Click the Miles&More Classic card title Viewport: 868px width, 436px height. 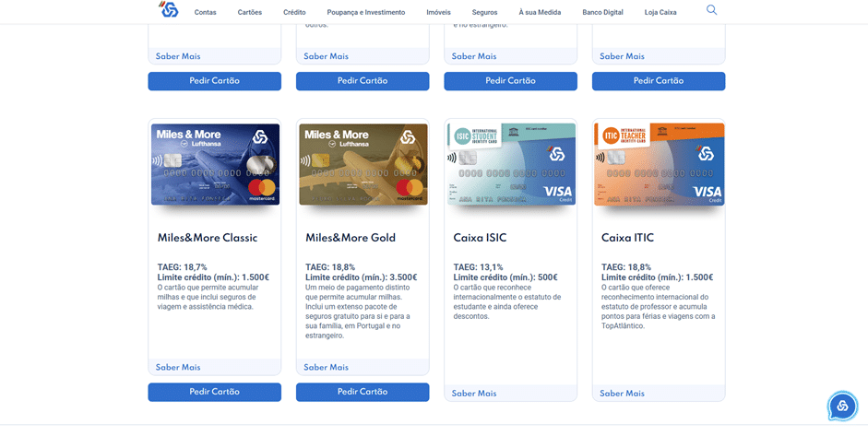point(208,238)
